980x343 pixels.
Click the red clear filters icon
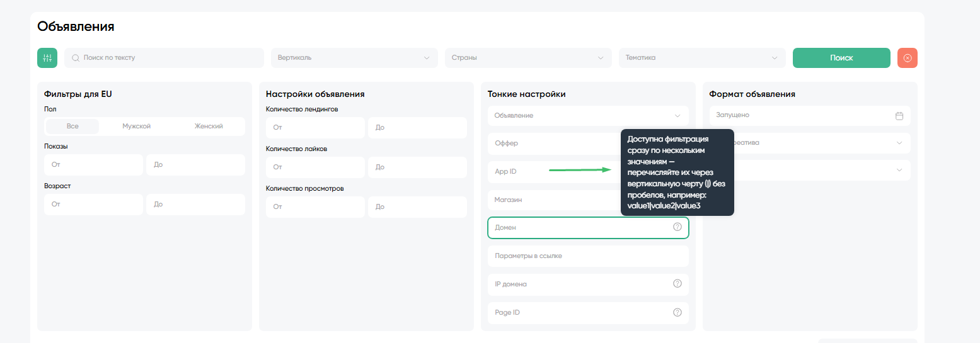pyautogui.click(x=907, y=58)
